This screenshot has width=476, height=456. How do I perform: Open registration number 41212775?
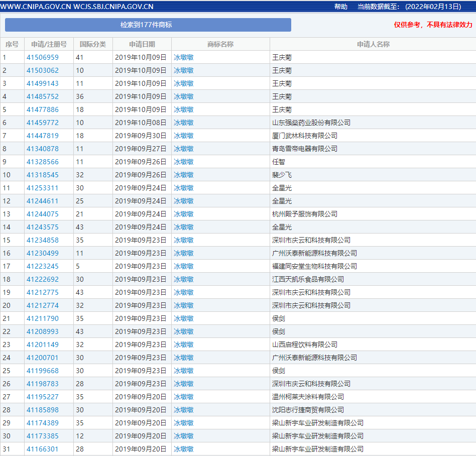click(x=43, y=292)
